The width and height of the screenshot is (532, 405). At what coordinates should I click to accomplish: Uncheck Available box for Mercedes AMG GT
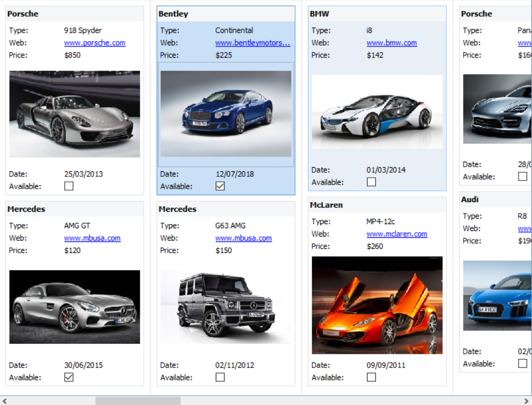coord(69,377)
